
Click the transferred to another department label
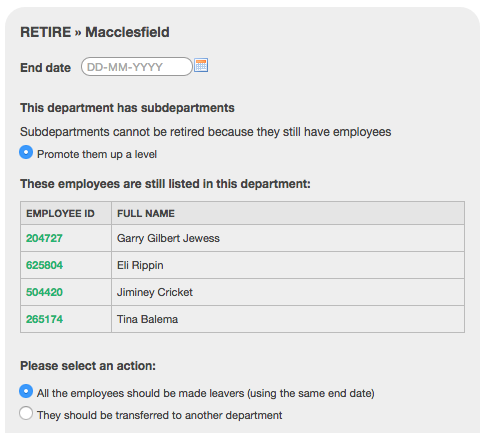[x=160, y=415]
